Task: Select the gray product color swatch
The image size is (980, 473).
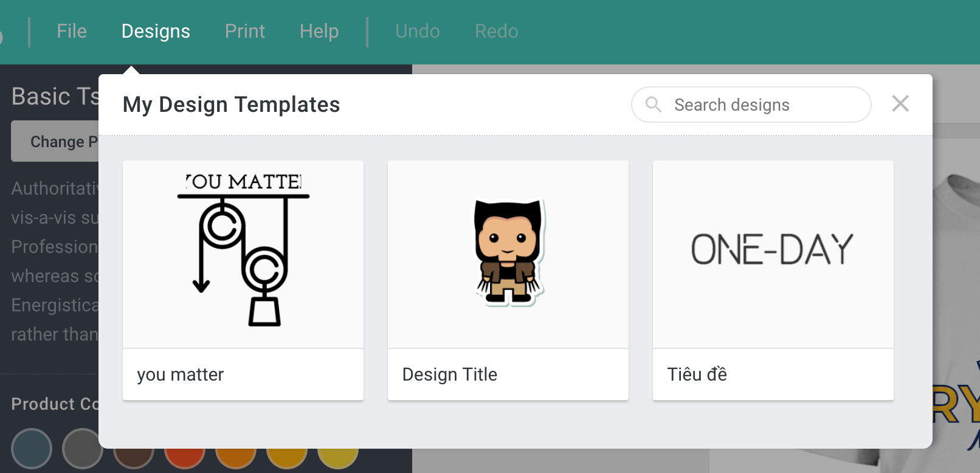Action: coord(81,449)
